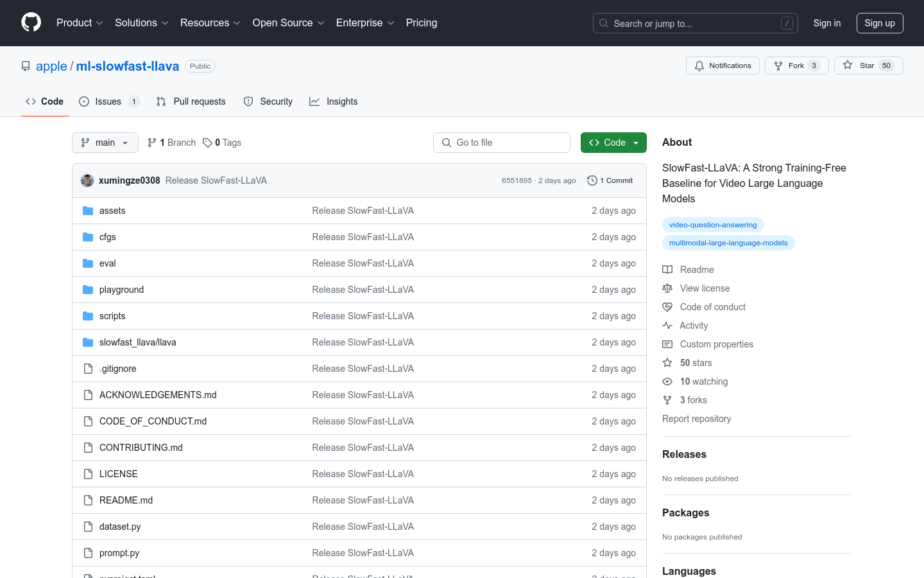Screen dimensions: 924x578
Task: Click the prompt.py file icon
Action: pyautogui.click(x=88, y=553)
